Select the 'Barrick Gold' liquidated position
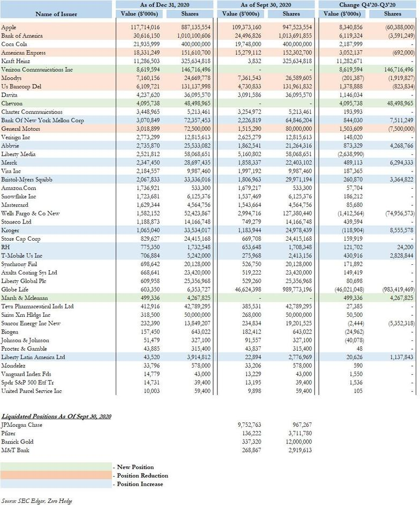 17,442
